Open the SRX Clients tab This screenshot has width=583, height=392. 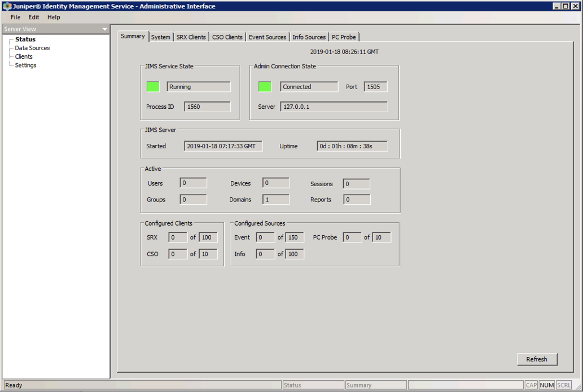pos(191,37)
